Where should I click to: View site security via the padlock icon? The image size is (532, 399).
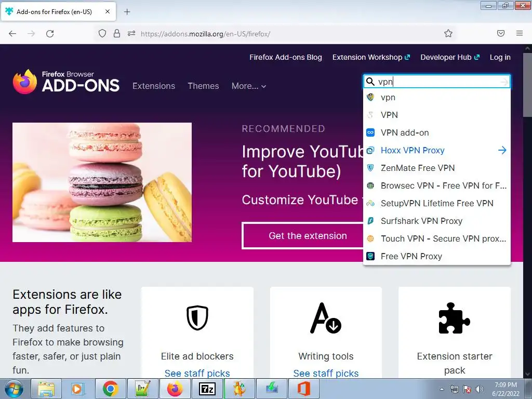tap(117, 33)
